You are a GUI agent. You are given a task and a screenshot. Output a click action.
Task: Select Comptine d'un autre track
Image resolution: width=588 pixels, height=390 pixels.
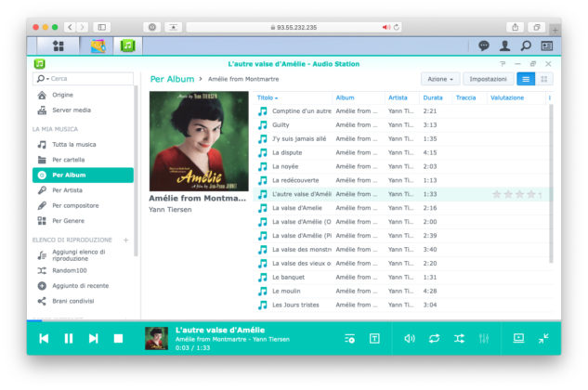pyautogui.click(x=401, y=111)
